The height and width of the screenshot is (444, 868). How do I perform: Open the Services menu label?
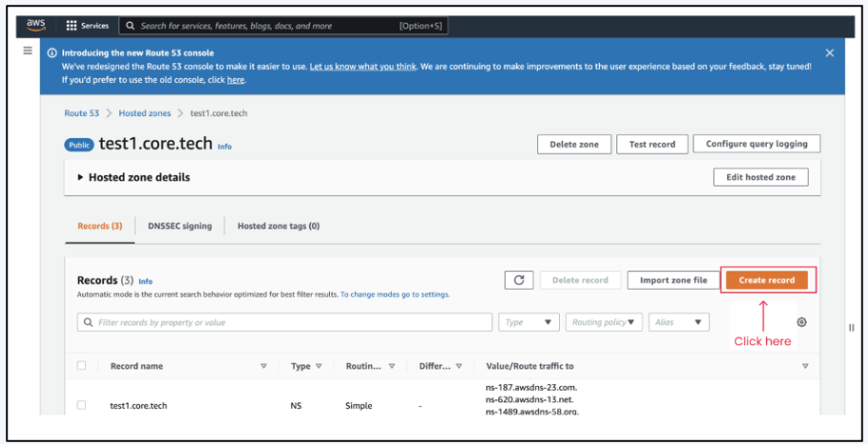tap(95, 26)
